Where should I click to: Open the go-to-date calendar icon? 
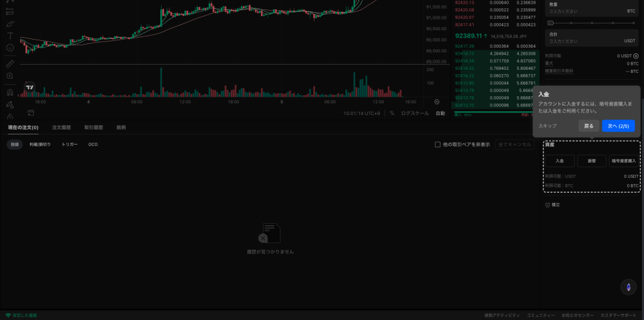(31, 113)
